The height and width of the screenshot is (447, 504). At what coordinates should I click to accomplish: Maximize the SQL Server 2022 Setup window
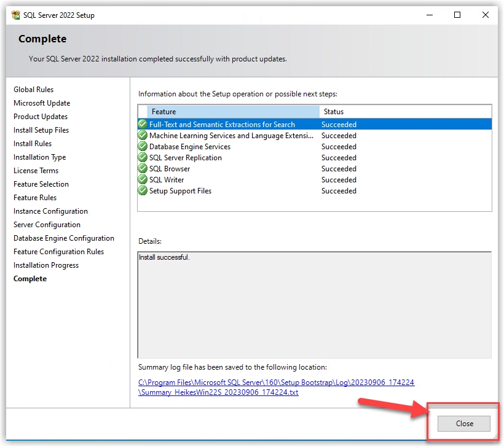pos(457,15)
